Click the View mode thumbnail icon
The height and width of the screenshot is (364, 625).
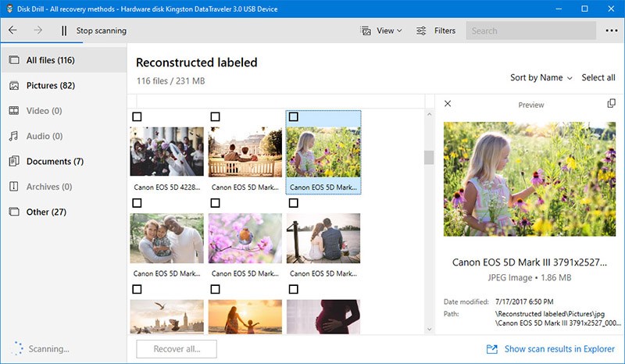point(366,30)
